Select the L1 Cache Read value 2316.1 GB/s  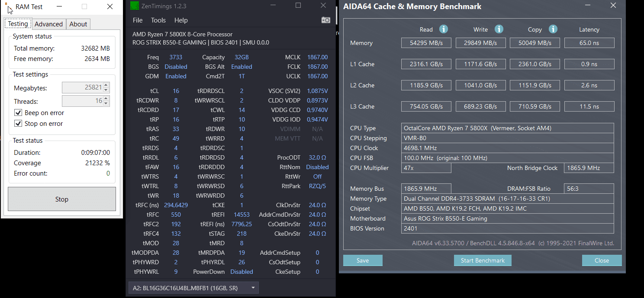[426, 64]
